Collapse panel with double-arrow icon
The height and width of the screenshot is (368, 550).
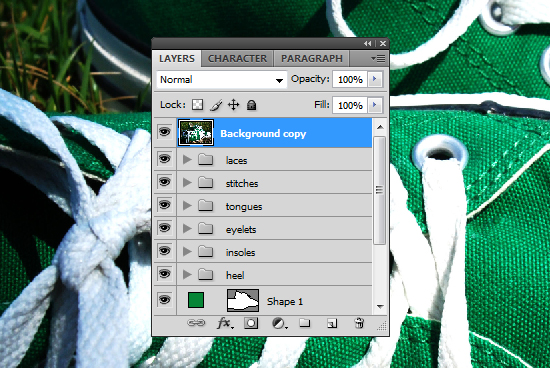tap(368, 44)
